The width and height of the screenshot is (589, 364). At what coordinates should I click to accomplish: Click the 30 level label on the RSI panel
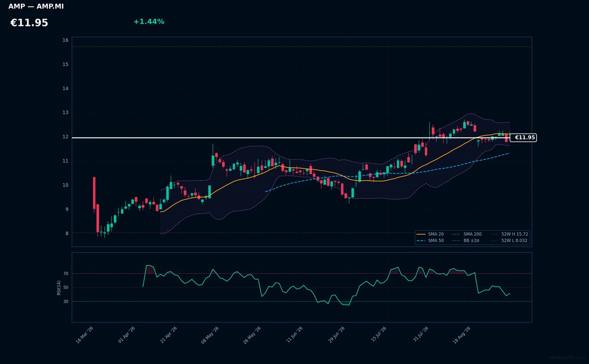[x=66, y=301]
